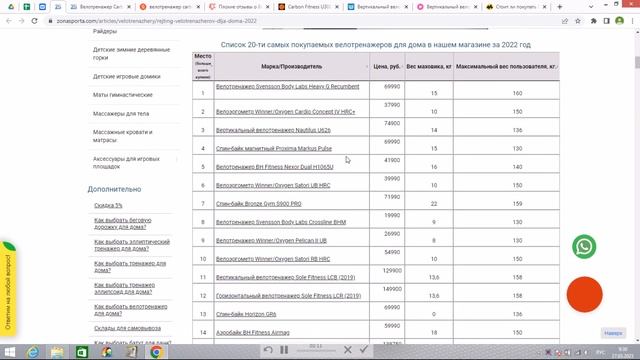
Task: Sort the table by Вес маховика header
Action: point(429,66)
